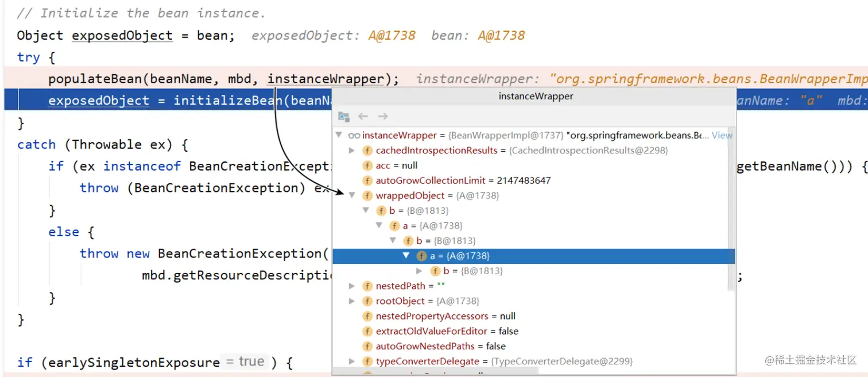The image size is (868, 377).
Task: Click mbd.getResourceDescripti code text
Action: point(237,276)
